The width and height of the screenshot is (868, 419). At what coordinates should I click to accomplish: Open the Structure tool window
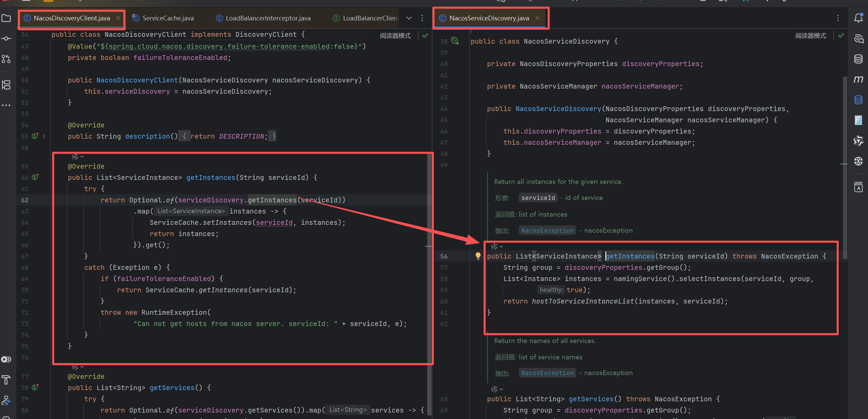[x=6, y=85]
